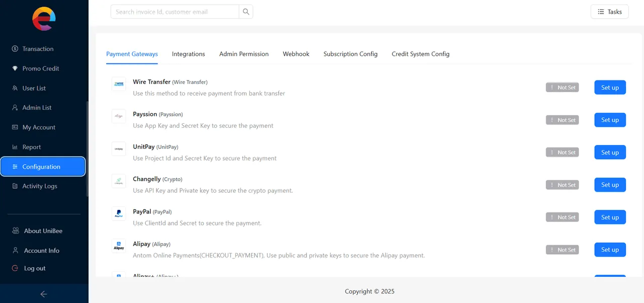
Task: Open the Transaction page
Action: click(43, 49)
